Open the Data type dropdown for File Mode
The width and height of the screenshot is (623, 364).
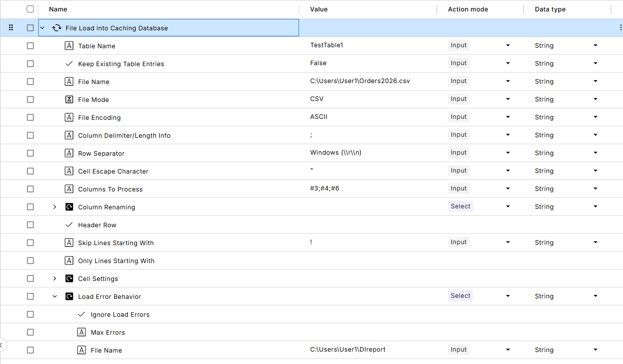596,99
